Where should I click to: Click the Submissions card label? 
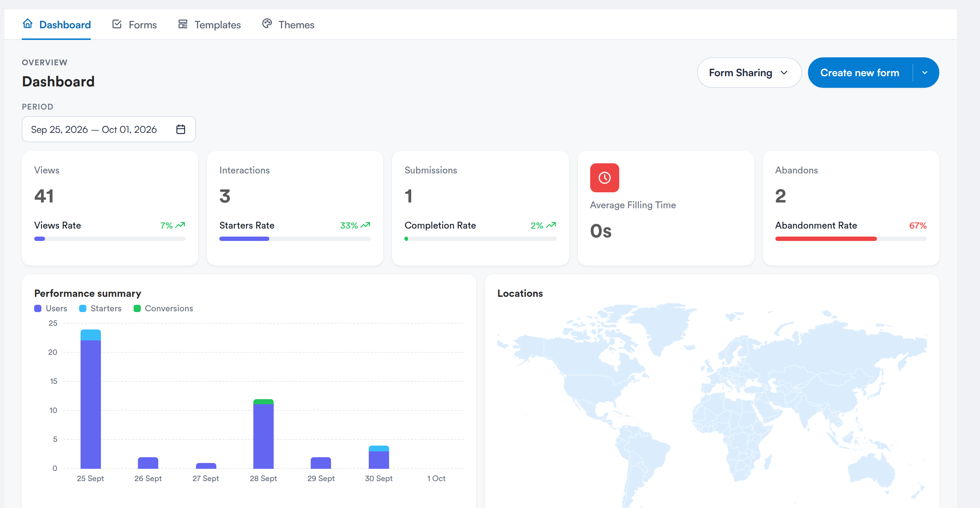[x=430, y=170]
